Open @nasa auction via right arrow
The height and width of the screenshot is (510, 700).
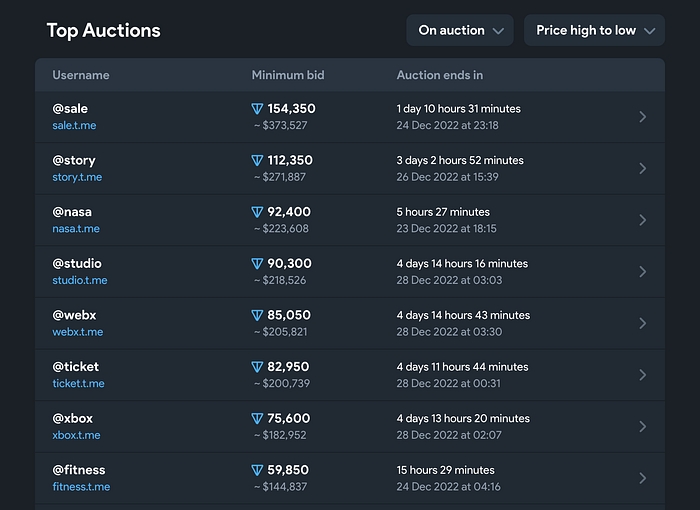pos(642,220)
